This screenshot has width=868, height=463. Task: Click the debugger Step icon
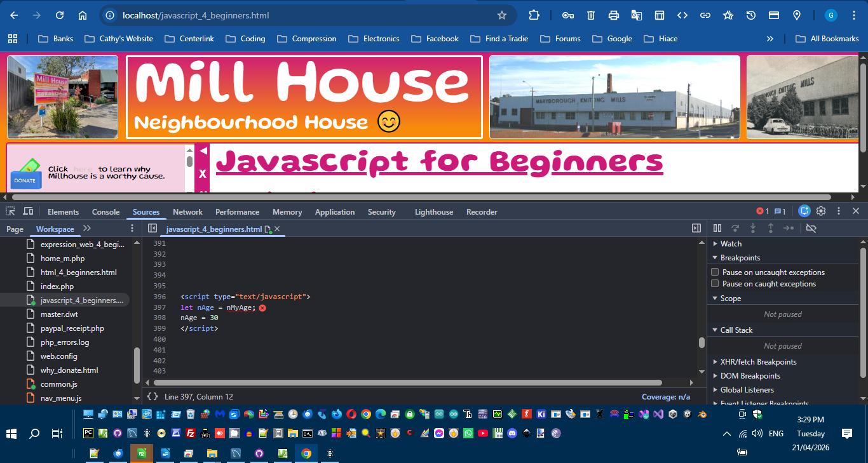(789, 228)
